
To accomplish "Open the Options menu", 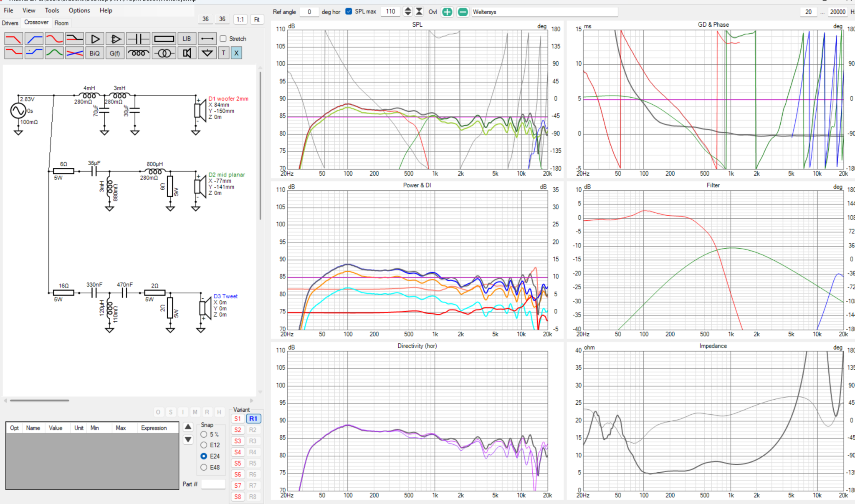I will tap(79, 10).
